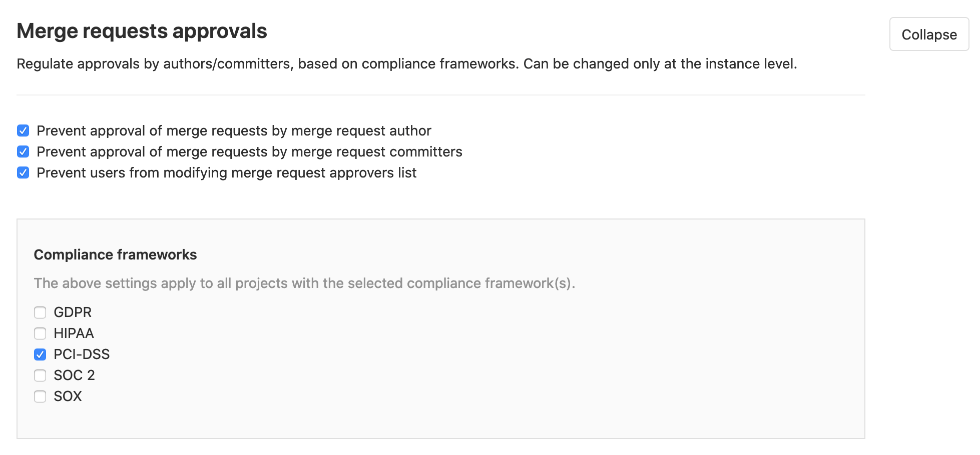Screen dimensions: 980x455
Task: Tick the HIPAA framework checkbox
Action: click(x=40, y=333)
